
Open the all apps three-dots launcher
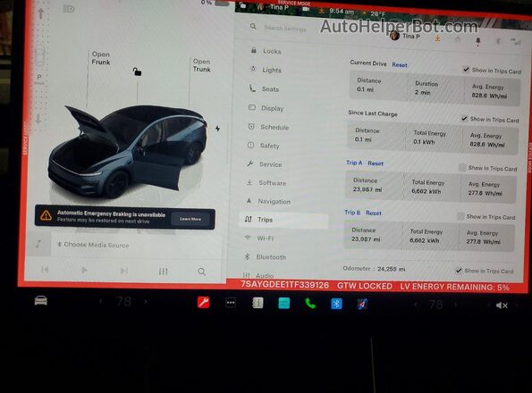pos(231,303)
